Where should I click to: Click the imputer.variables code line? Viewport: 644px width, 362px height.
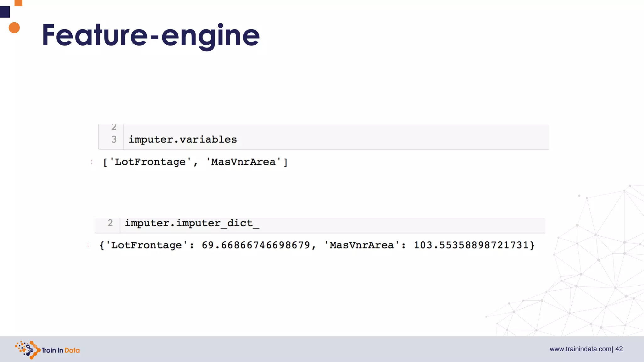[x=183, y=139]
